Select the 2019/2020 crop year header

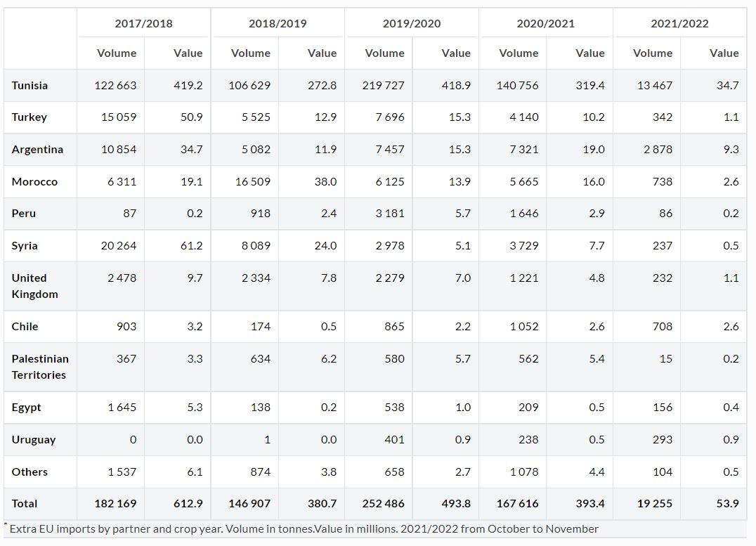pos(412,23)
